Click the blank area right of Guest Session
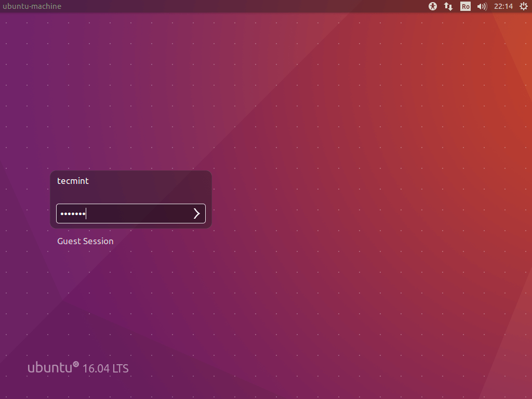The image size is (532, 399). 166,241
